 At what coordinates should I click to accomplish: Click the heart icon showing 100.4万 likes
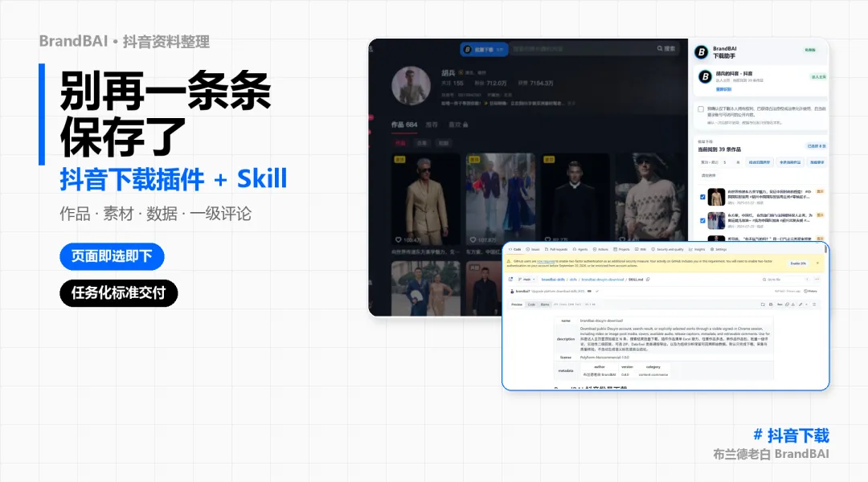(398, 239)
